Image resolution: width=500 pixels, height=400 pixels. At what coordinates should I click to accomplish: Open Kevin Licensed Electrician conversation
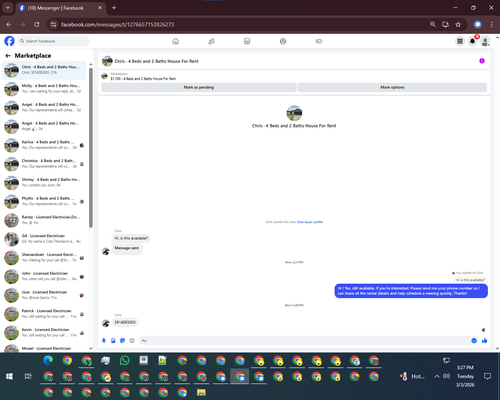44,332
